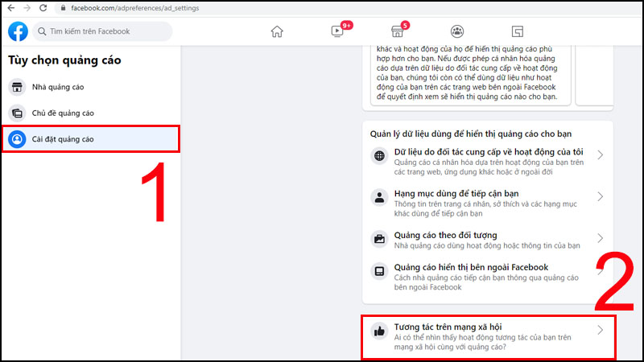Viewport: 644px width, 362px height.
Task: Open the Marketplace icon
Action: (397, 31)
